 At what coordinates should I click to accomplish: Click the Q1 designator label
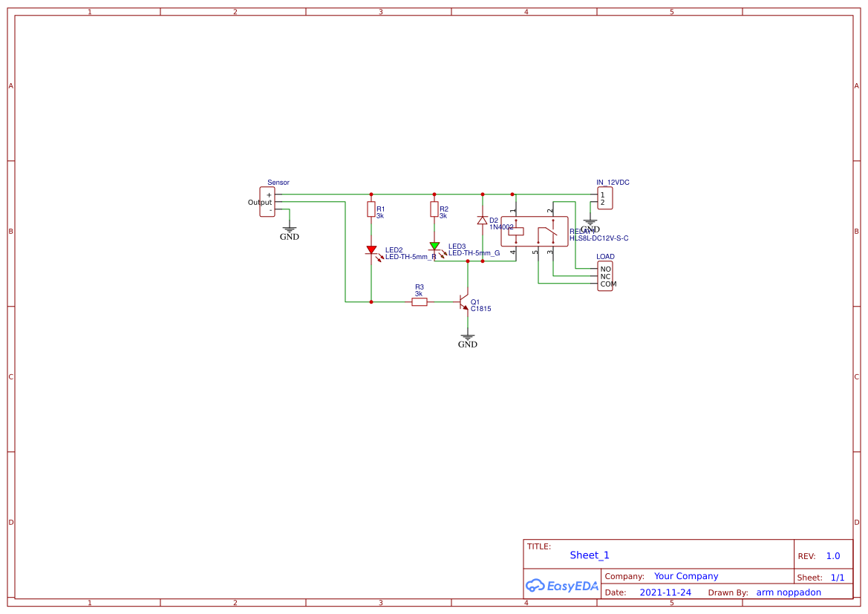click(475, 302)
